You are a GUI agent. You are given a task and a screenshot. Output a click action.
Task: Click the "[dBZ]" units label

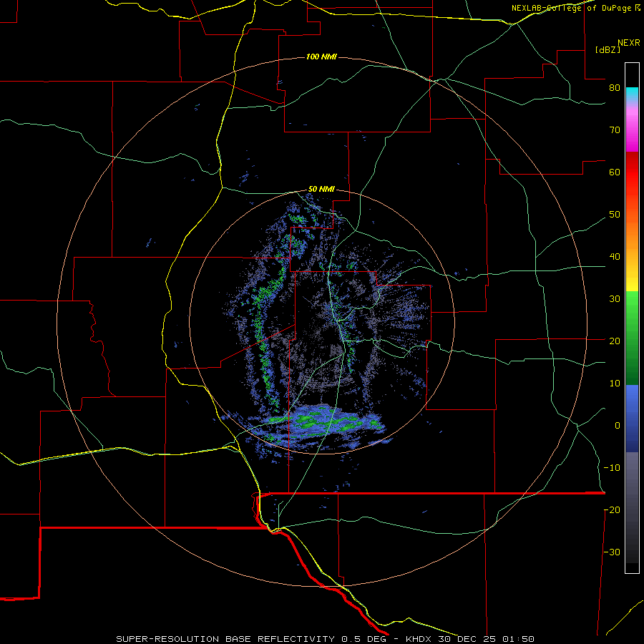(x=608, y=50)
